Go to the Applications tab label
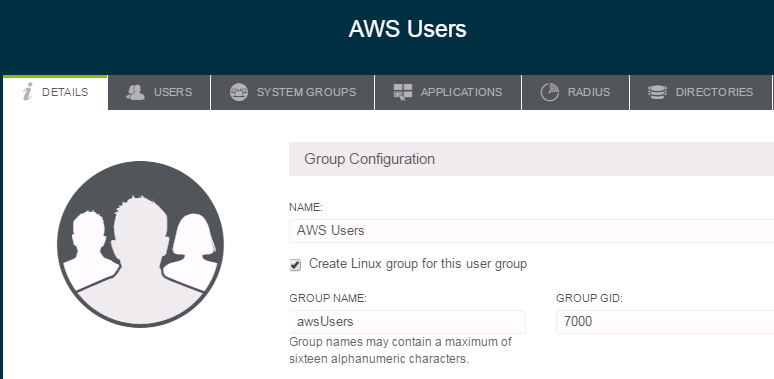Image resolution: width=774 pixels, height=379 pixels. coord(461,92)
